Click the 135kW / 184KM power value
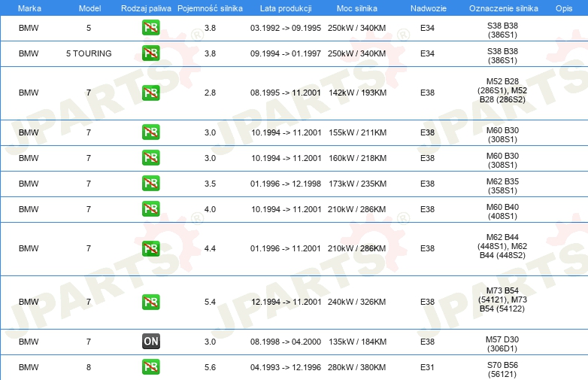Viewport: 588px width, 380px height. point(357,342)
